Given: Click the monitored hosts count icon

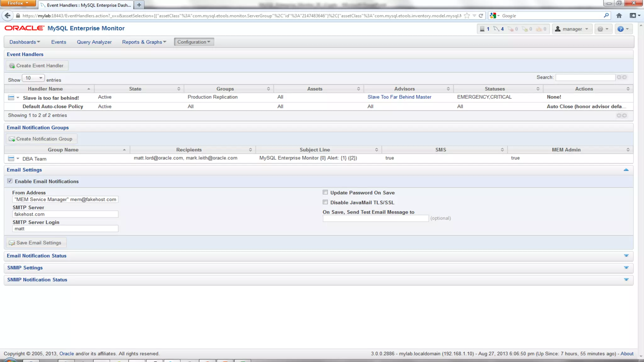Looking at the screenshot, I should (482, 29).
